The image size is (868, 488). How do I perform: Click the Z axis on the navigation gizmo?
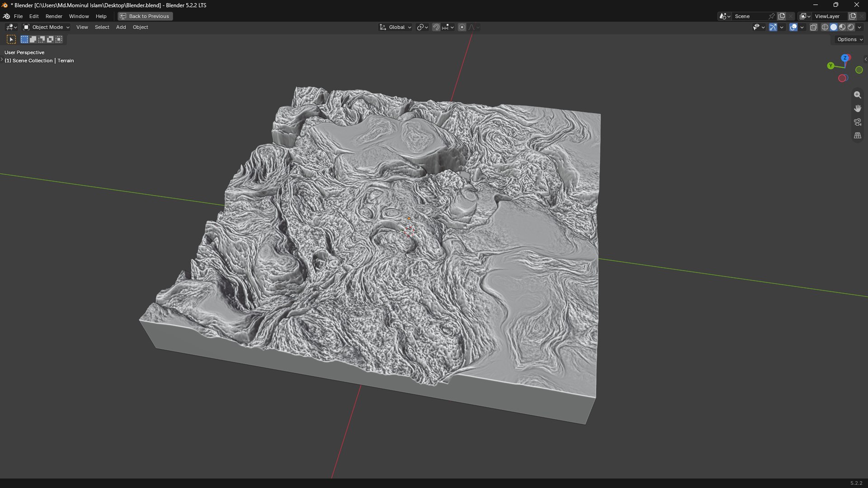pos(845,58)
